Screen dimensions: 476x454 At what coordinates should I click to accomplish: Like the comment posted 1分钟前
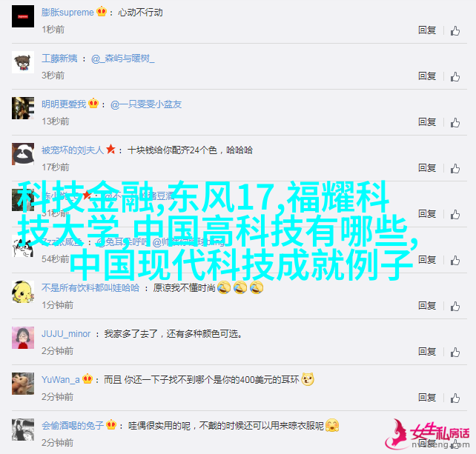454,307
